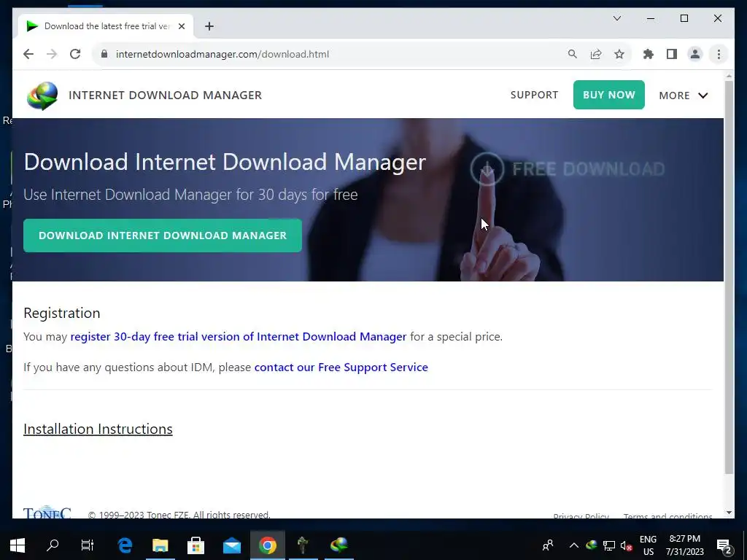Close the IDM download tab

[x=182, y=26]
